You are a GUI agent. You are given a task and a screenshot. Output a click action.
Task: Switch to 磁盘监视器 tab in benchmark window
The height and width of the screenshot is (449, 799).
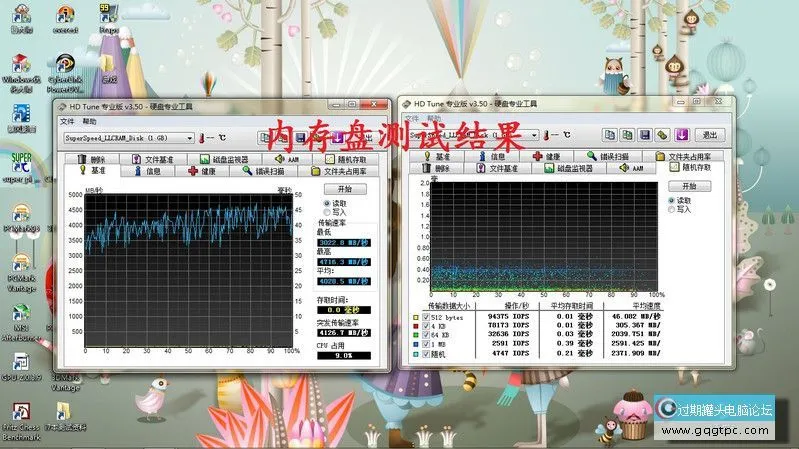tap(224, 160)
